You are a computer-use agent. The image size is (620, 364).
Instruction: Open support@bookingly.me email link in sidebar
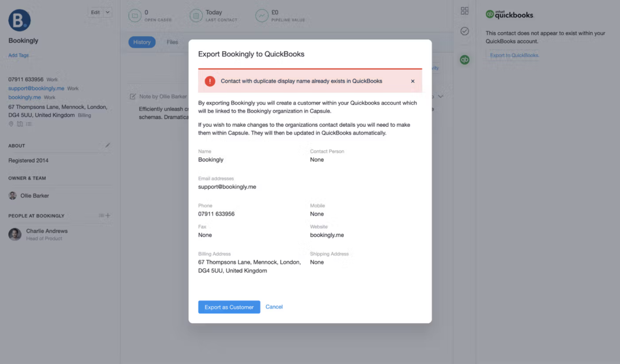36,88
